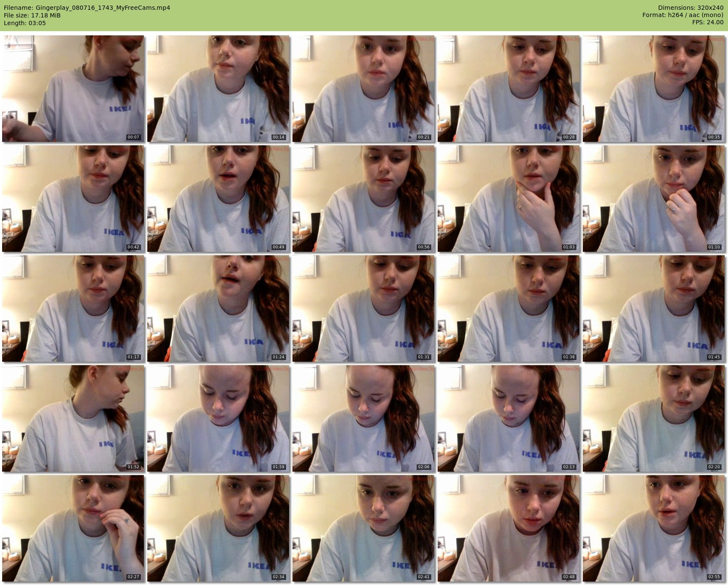Pick the thumbnail with timestamp 01:17

(73, 308)
